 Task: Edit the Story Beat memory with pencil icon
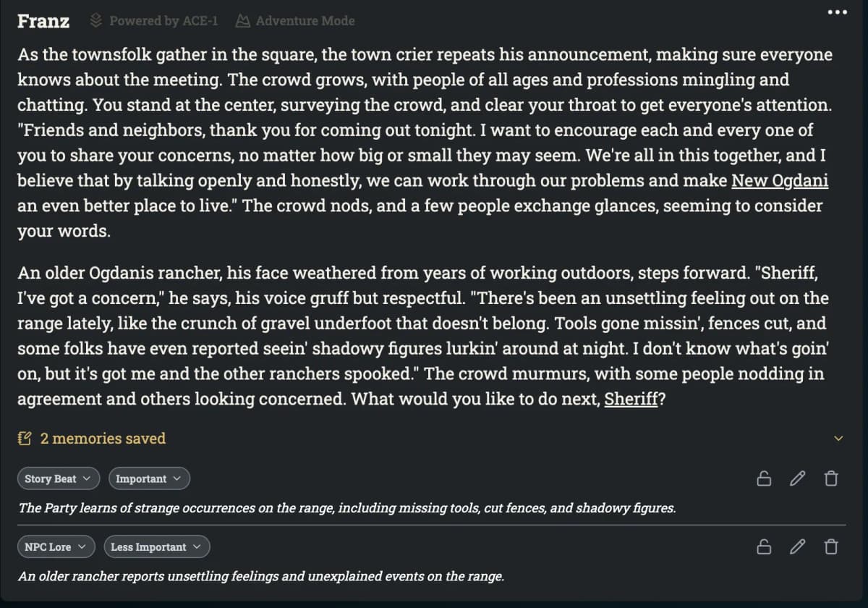coord(797,478)
